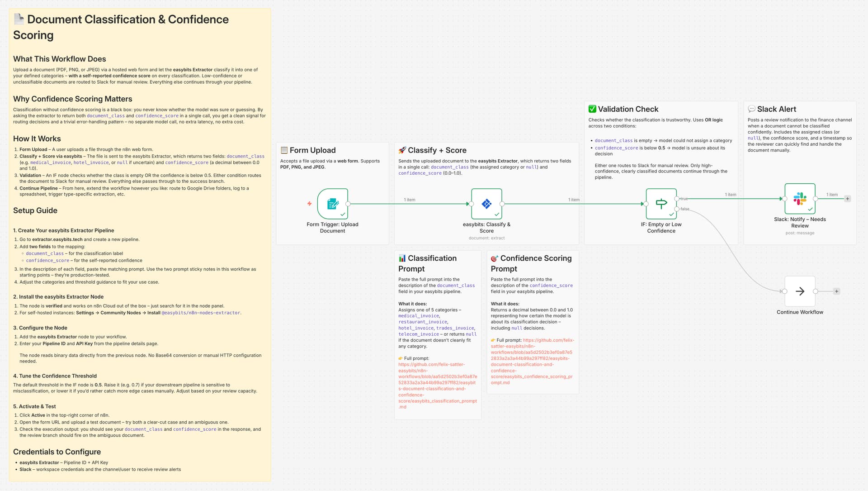Add node via plus after Slack node
Image resolution: width=868 pixels, height=491 pixels.
pos(848,199)
